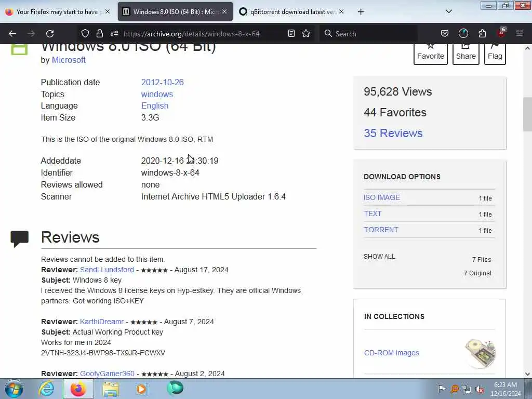Open the Firefox extensions puzzle icon
Screen dimensions: 532x399
point(482,33)
